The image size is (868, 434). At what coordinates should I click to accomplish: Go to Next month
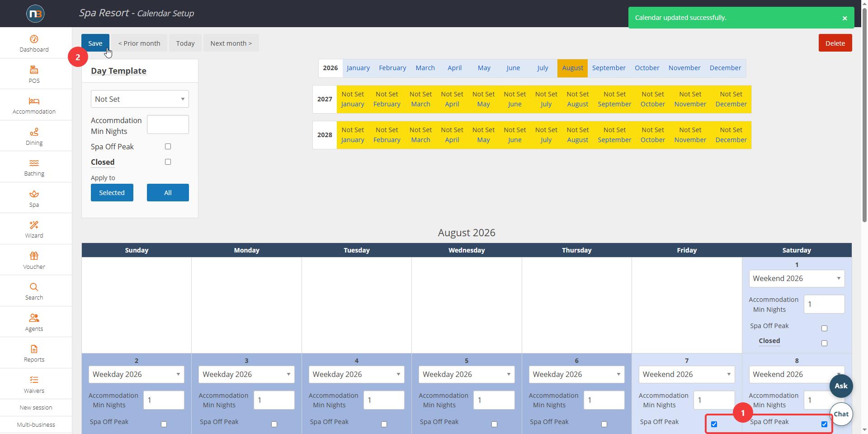231,43
